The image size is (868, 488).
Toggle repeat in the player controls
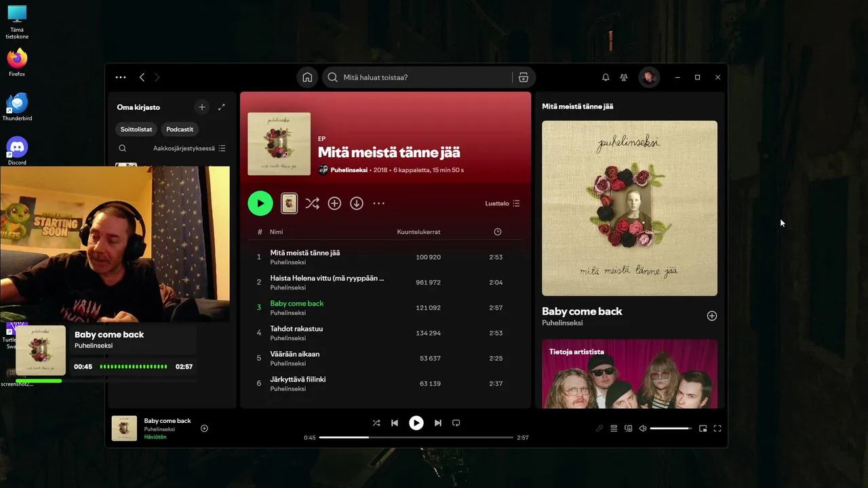coord(456,423)
